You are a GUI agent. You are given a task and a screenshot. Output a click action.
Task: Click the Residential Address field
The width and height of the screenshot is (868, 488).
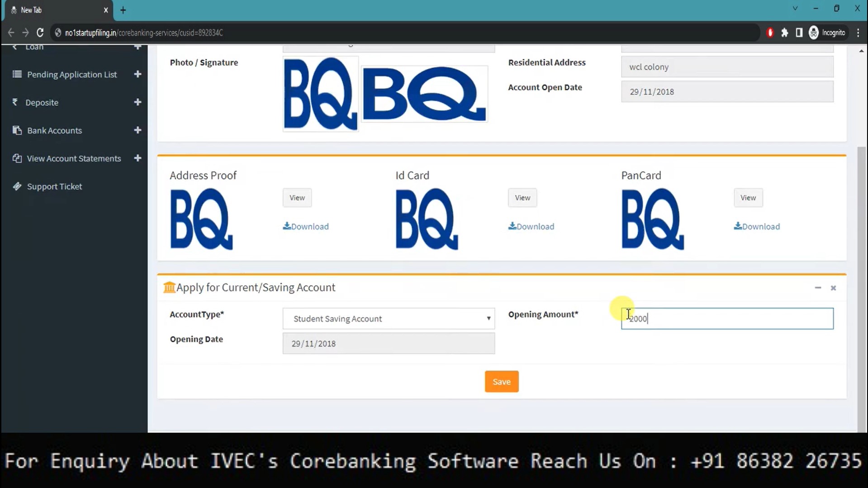pyautogui.click(x=727, y=67)
